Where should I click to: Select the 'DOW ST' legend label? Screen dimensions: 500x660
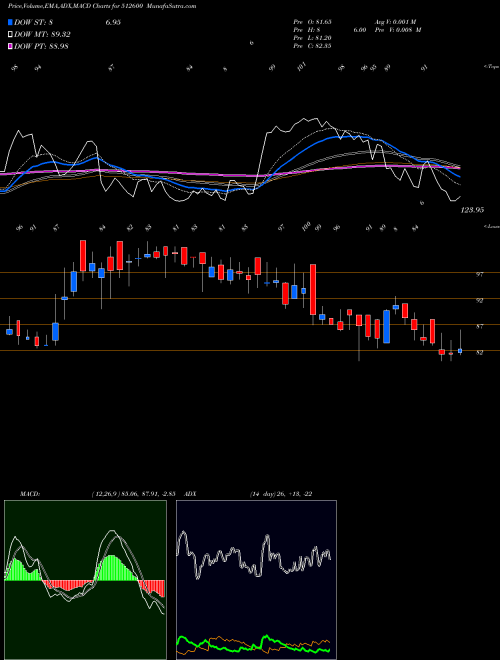(33, 22)
